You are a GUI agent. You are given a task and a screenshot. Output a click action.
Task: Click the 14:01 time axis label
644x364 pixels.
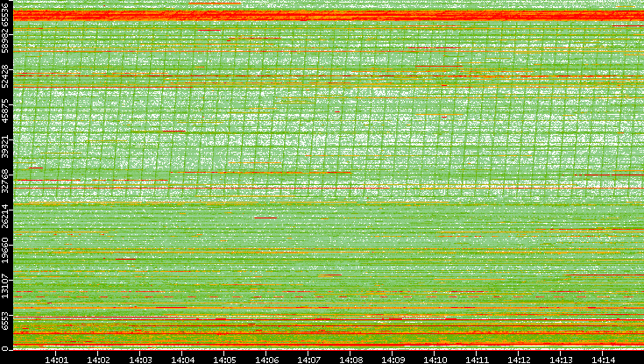56,360
